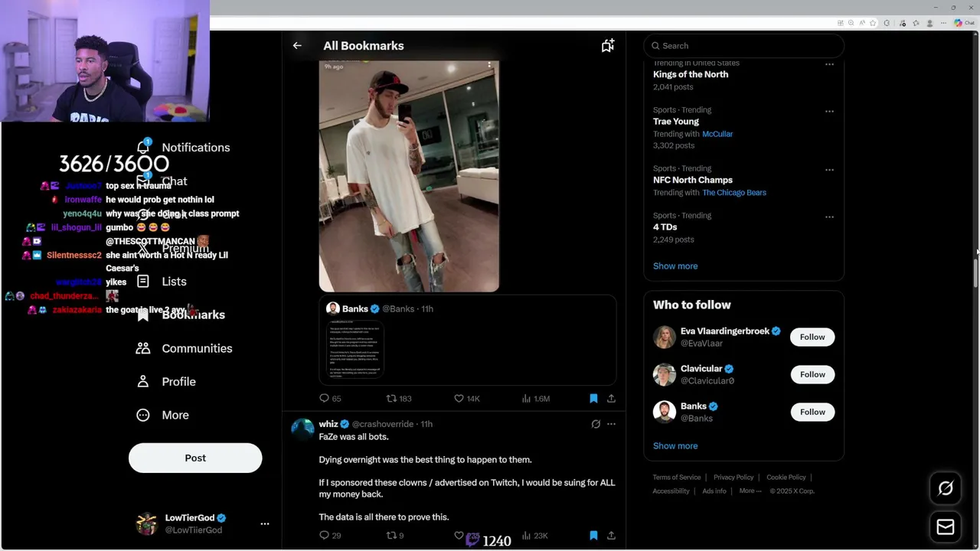Open browser Chat extension button
This screenshot has width=980, height=551.
pos(963,23)
